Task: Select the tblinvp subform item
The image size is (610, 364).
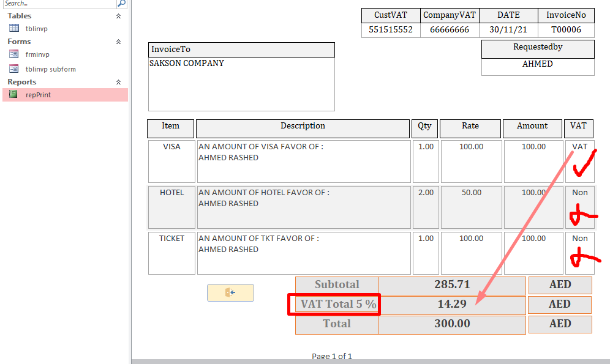Action: [51, 69]
